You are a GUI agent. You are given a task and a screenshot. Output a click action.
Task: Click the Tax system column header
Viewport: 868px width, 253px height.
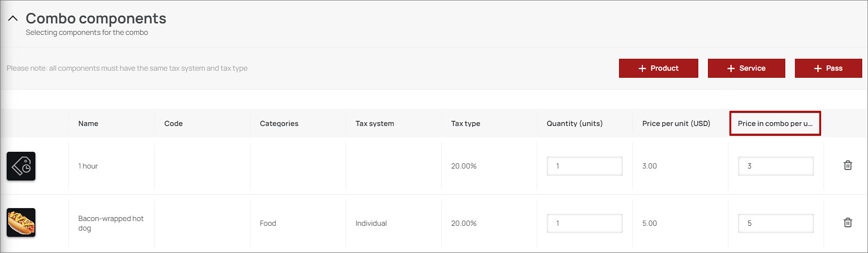click(x=375, y=124)
